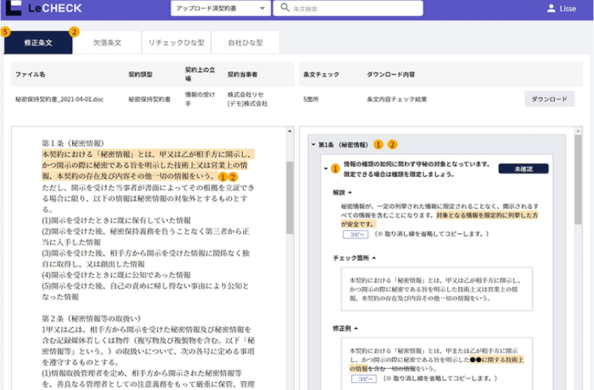Click the 契約当事者 column header
This screenshot has height=390, width=594.
(x=242, y=74)
